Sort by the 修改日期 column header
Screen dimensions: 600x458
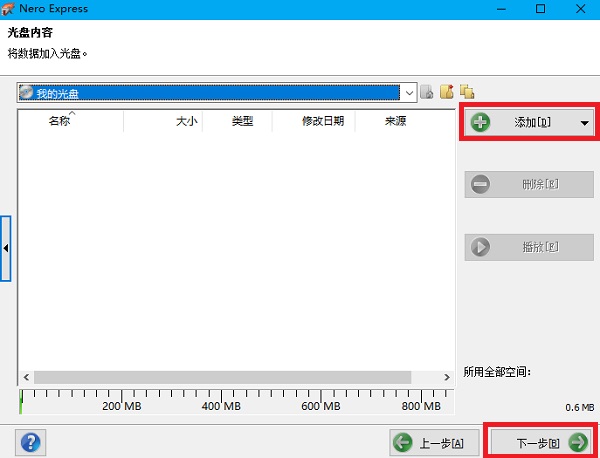point(323,122)
